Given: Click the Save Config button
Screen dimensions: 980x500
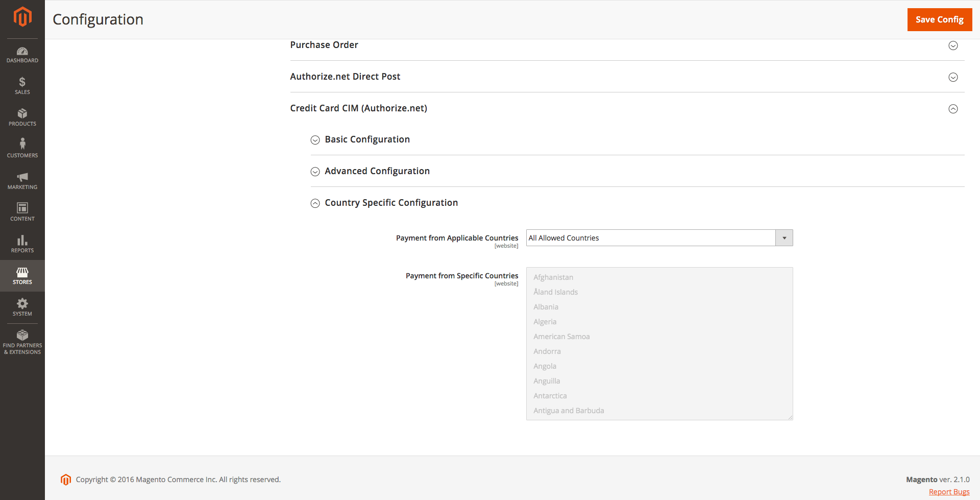Looking at the screenshot, I should point(939,19).
